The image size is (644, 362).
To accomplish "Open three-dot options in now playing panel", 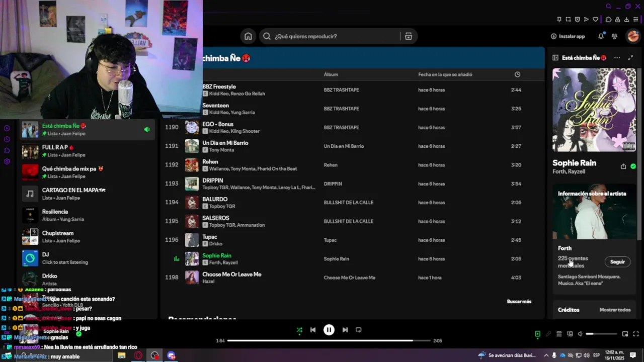I will pyautogui.click(x=617, y=58).
